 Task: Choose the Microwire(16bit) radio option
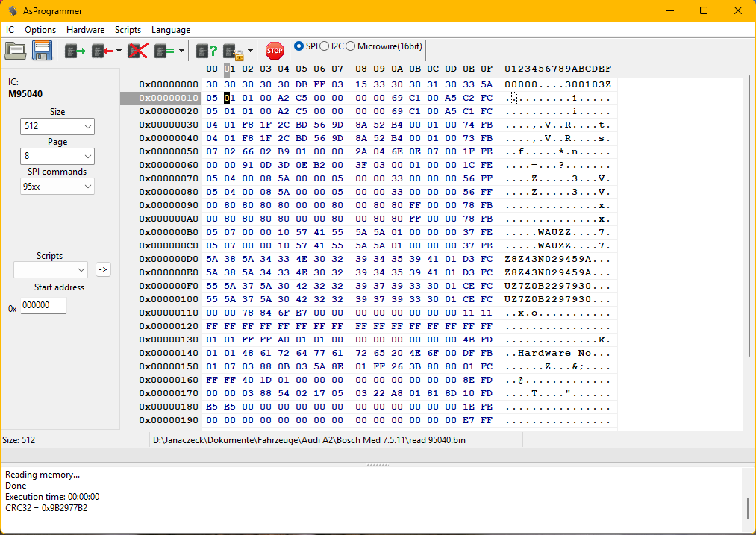coord(351,46)
